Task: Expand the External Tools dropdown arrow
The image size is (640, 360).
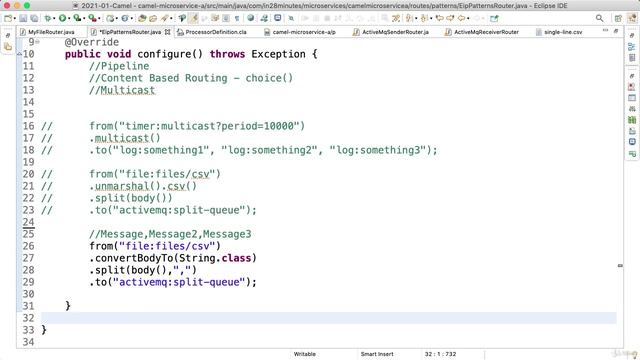Action: 99,18
